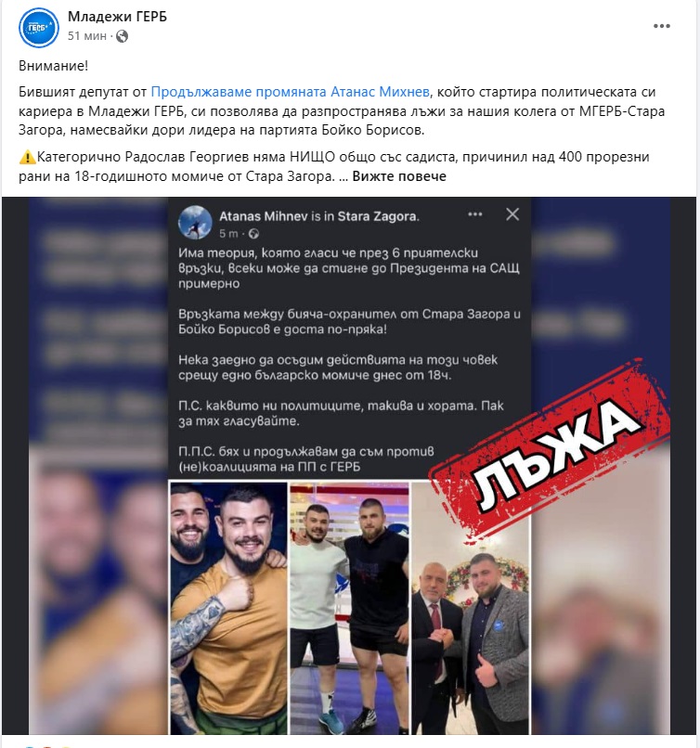Open the middle gym photo of two men
This screenshot has width=700, height=748.
[349, 608]
